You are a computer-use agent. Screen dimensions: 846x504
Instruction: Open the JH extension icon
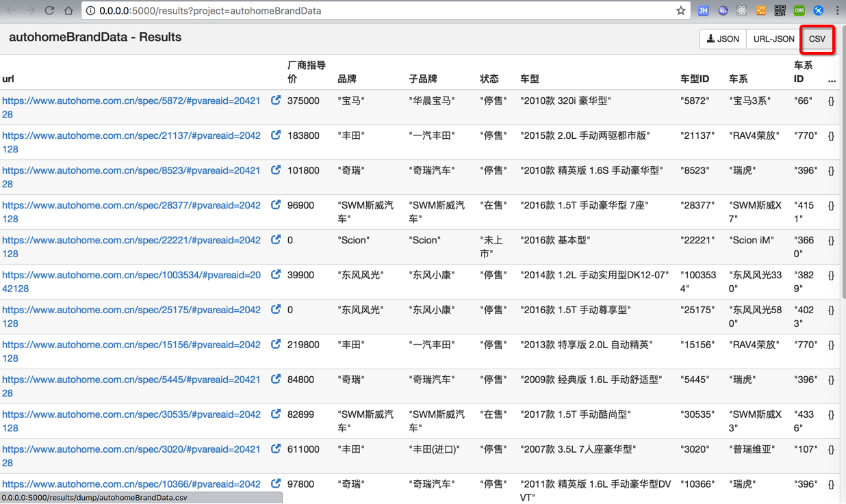click(703, 11)
